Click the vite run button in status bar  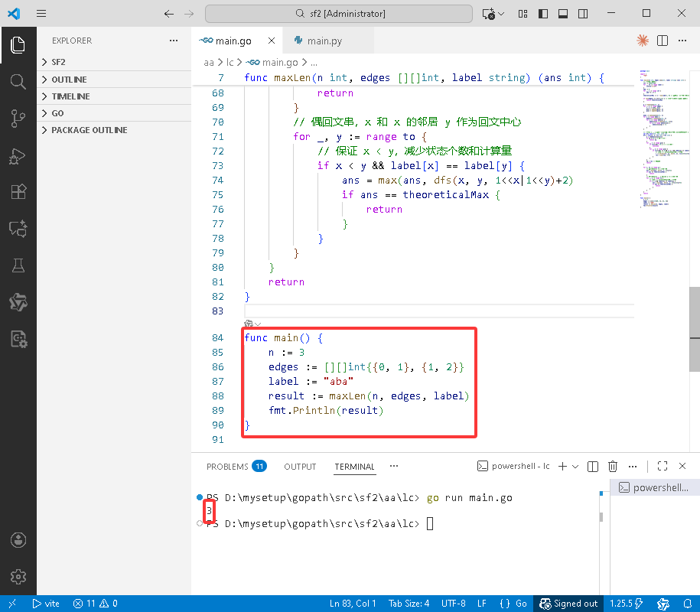pos(46,604)
